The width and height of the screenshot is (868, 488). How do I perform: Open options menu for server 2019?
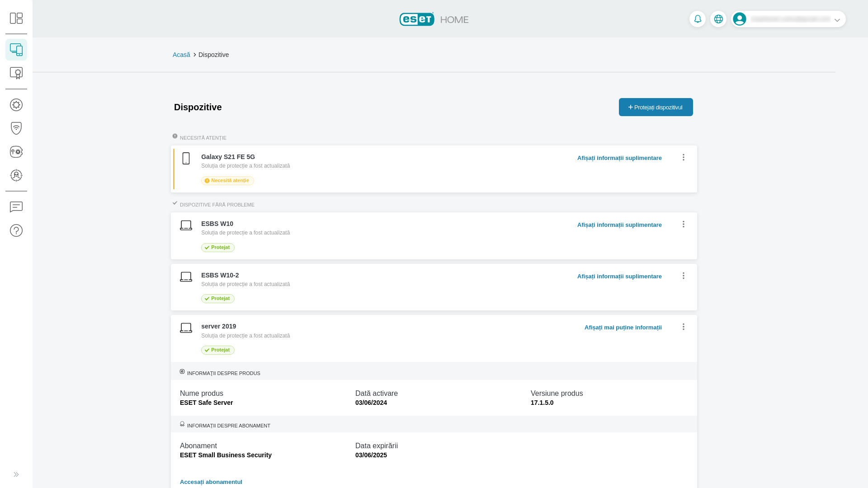point(684,327)
